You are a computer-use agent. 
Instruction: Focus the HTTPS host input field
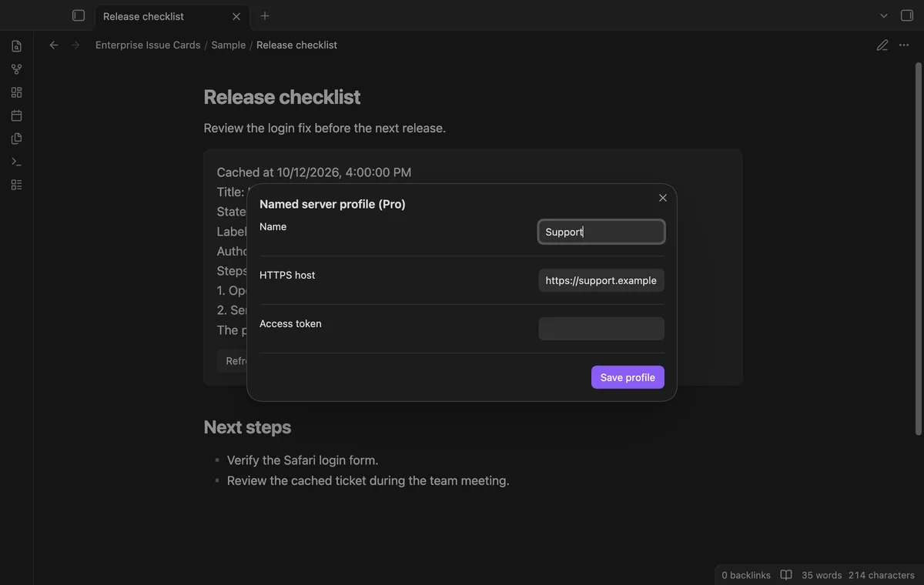pyautogui.click(x=601, y=280)
